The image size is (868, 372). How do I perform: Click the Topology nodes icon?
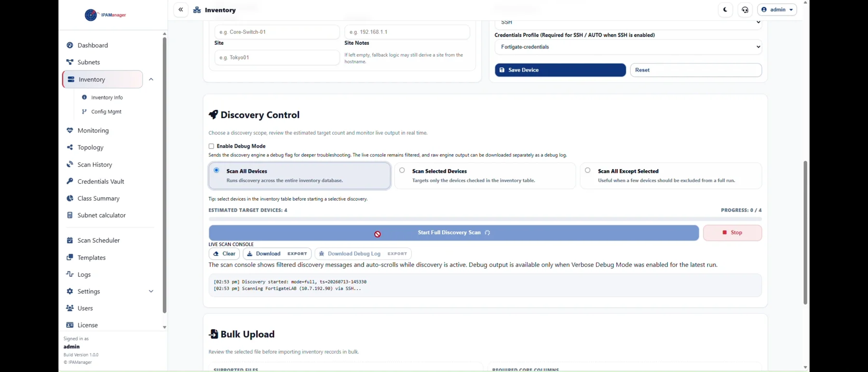70,147
